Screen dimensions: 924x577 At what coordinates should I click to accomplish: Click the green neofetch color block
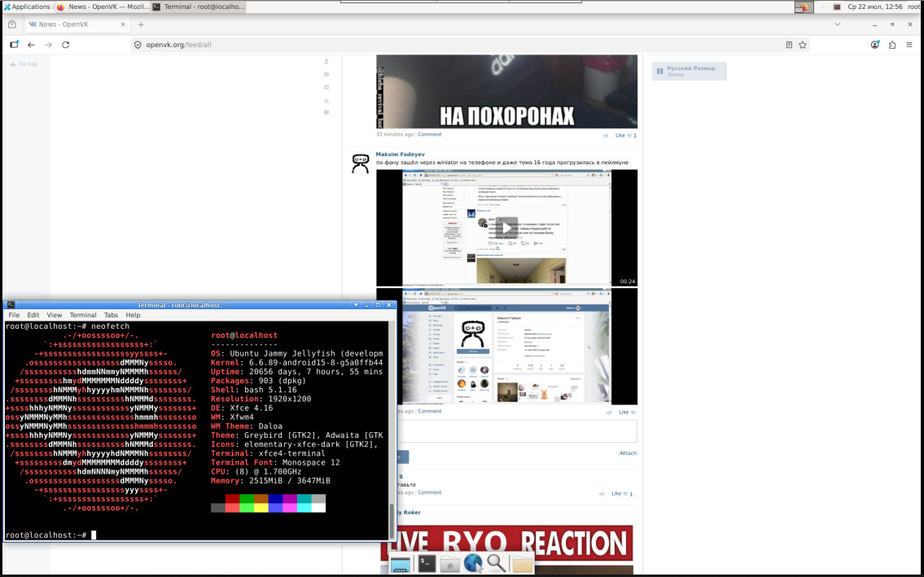(x=247, y=499)
